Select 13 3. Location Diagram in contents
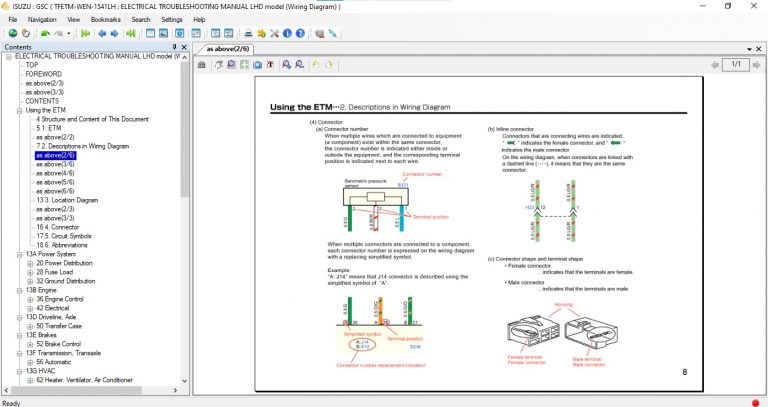Viewport: 768px width, 407px height. click(x=67, y=200)
